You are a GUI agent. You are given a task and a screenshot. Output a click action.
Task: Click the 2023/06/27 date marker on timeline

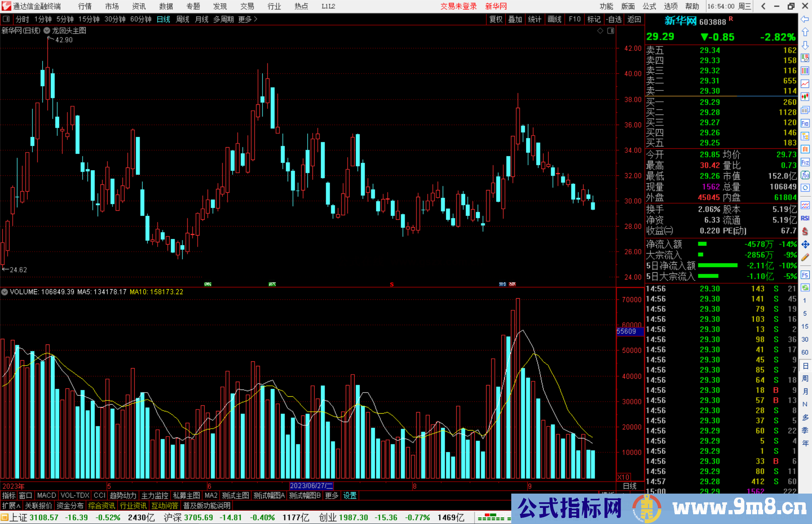click(312, 486)
